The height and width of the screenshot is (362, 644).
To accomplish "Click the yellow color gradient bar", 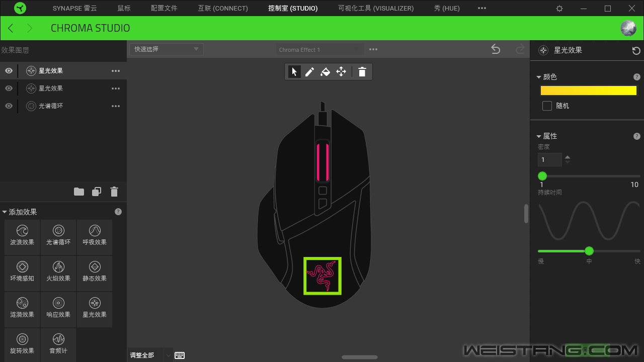I will [589, 90].
